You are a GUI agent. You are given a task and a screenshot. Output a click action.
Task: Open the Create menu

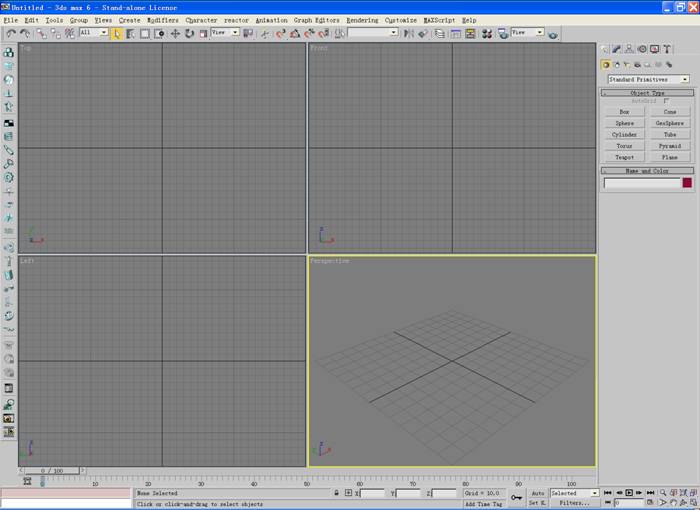(129, 20)
